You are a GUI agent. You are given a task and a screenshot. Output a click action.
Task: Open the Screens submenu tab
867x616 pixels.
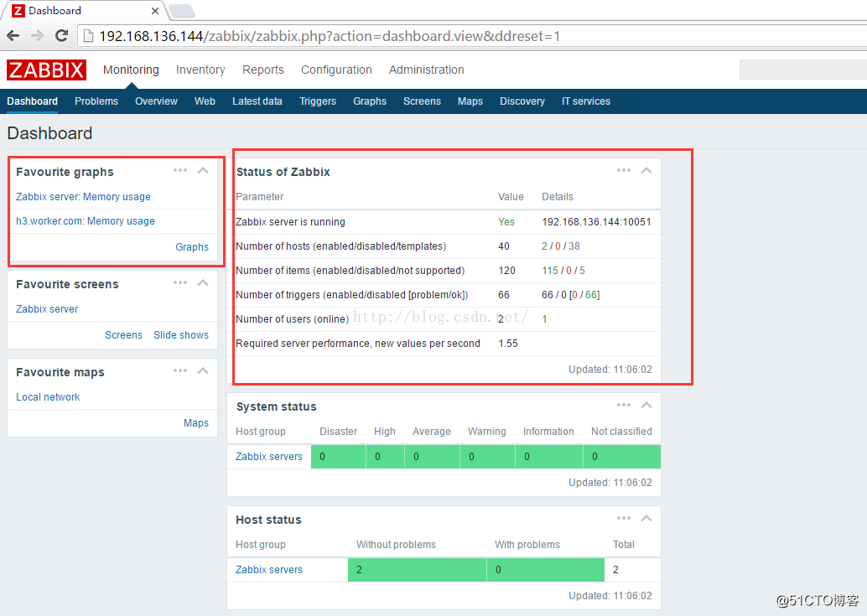click(x=422, y=101)
